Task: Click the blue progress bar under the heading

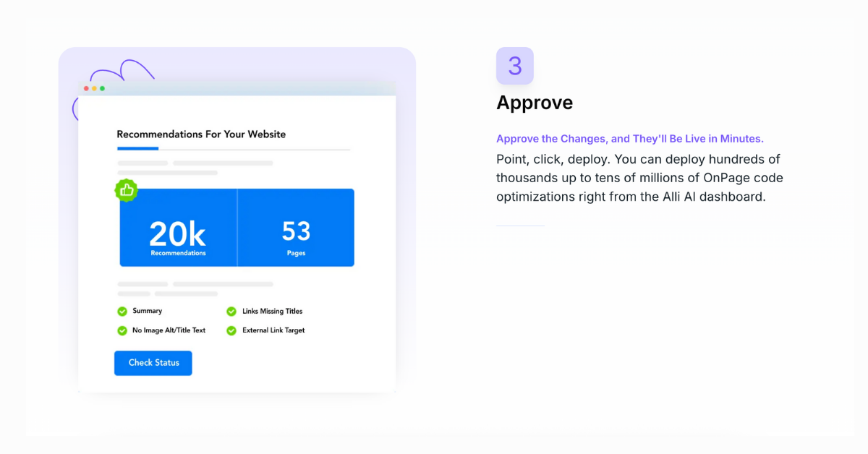Action: coord(137,149)
